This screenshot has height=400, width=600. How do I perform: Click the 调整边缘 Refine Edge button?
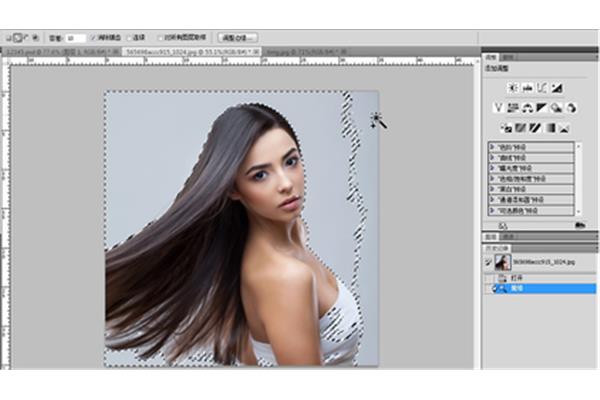tap(238, 38)
